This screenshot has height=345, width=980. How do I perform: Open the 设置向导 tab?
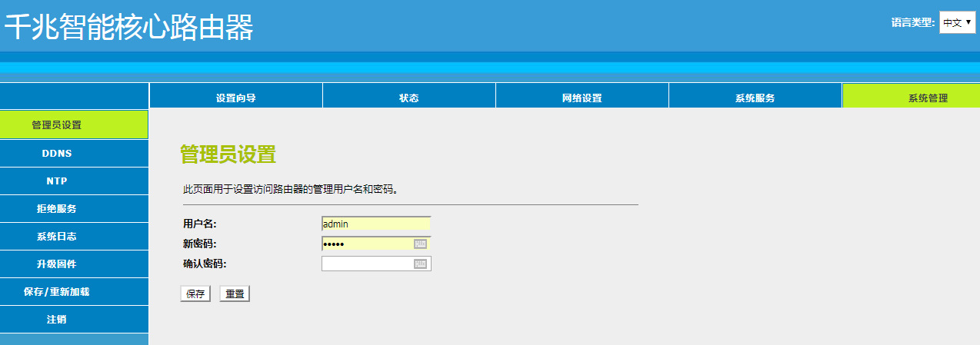[235, 98]
